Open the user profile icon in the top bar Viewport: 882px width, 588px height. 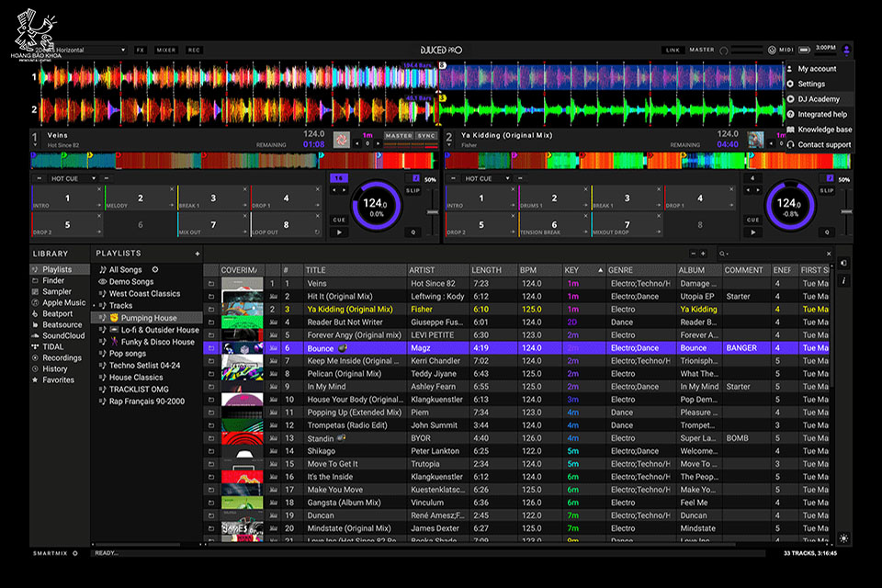tap(846, 51)
